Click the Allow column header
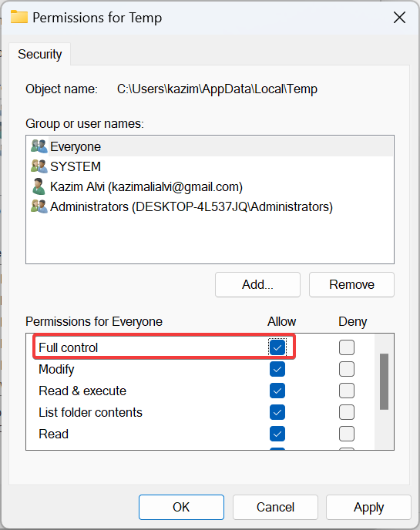The image size is (420, 530). pos(282,321)
